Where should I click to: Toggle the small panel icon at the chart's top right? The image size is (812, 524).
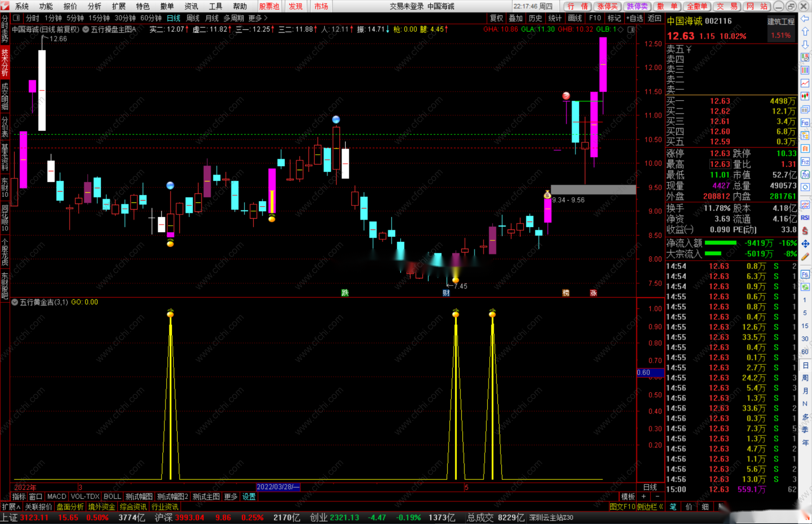(631, 29)
